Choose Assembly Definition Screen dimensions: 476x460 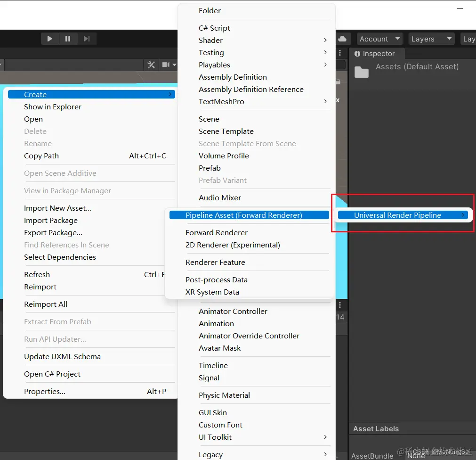click(257, 77)
